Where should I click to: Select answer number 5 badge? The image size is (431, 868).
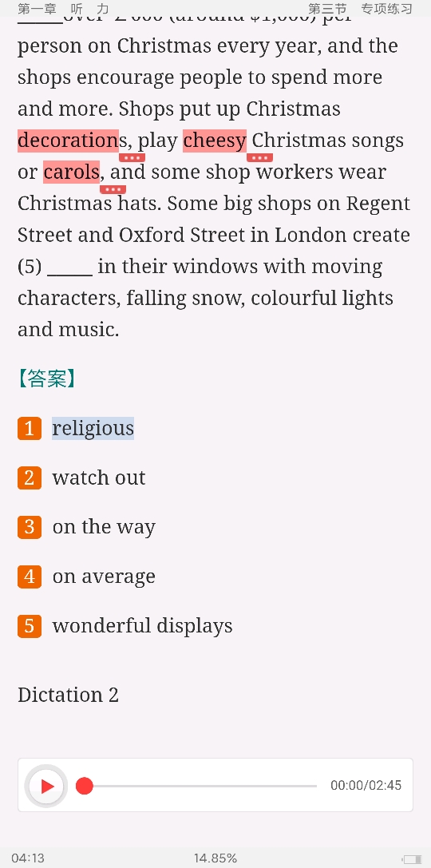point(30,626)
